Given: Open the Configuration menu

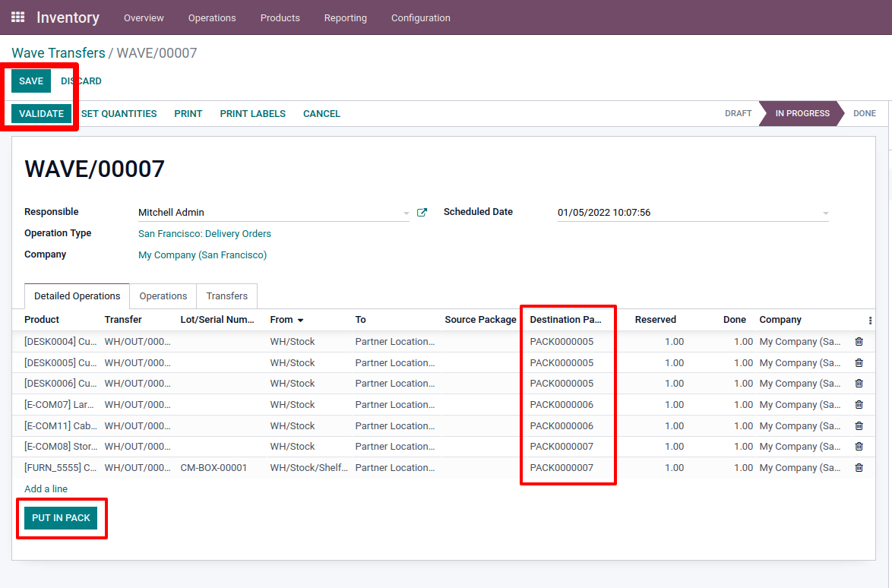Looking at the screenshot, I should [420, 17].
